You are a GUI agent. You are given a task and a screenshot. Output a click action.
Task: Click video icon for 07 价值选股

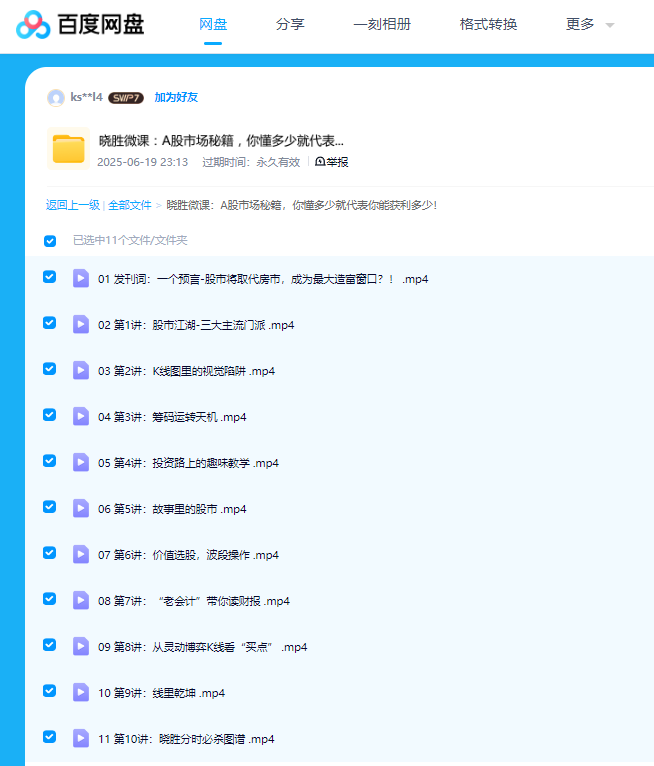pyautogui.click(x=81, y=554)
